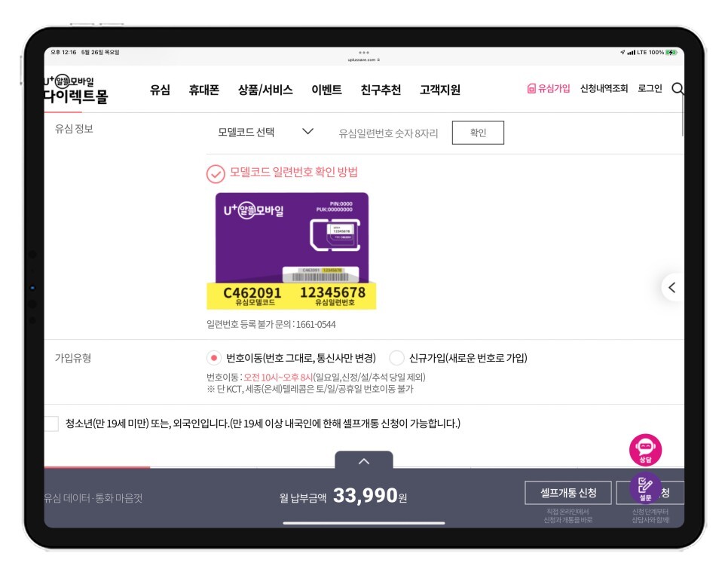Open the purple 설문 survey icon

(645, 488)
